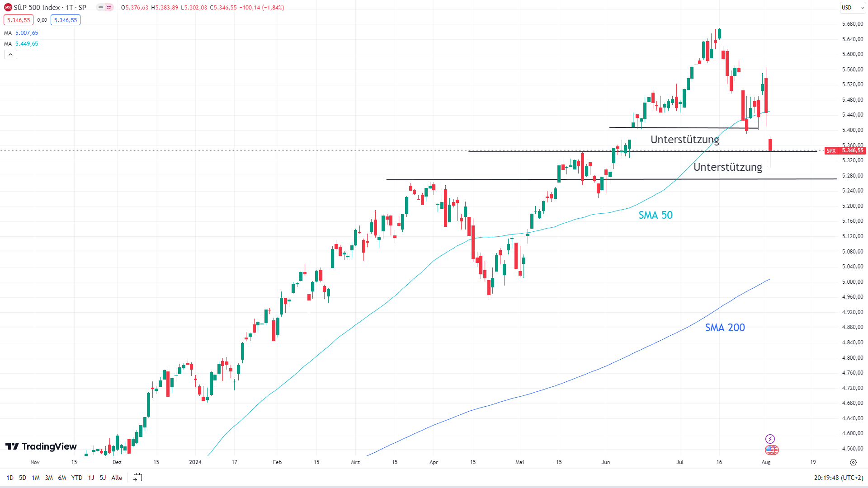Click the blue buy price 5.346,55 button

66,20
